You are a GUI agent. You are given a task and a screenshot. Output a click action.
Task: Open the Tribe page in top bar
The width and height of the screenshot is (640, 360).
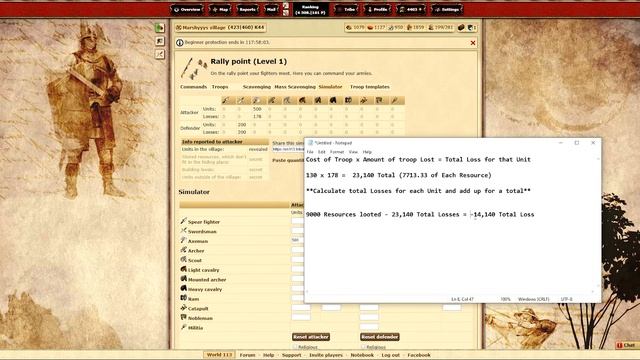(346, 9)
